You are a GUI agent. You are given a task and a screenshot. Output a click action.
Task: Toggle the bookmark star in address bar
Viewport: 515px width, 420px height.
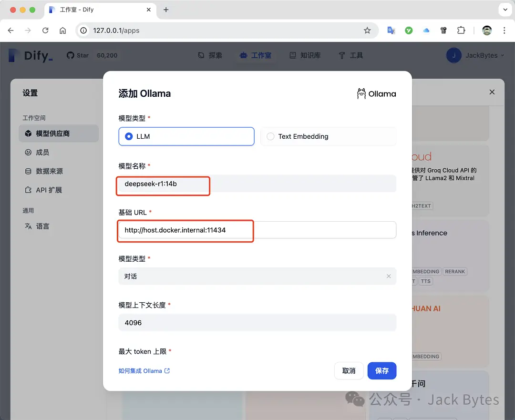367,30
